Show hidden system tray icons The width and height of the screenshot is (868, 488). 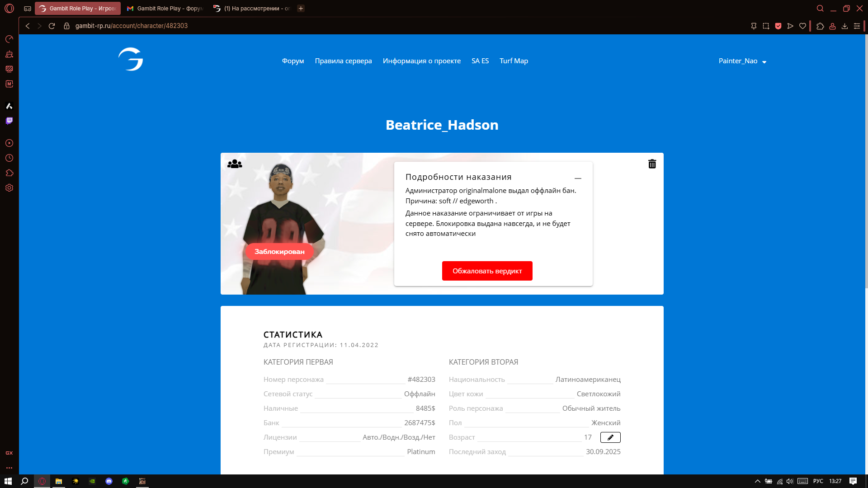tap(758, 481)
